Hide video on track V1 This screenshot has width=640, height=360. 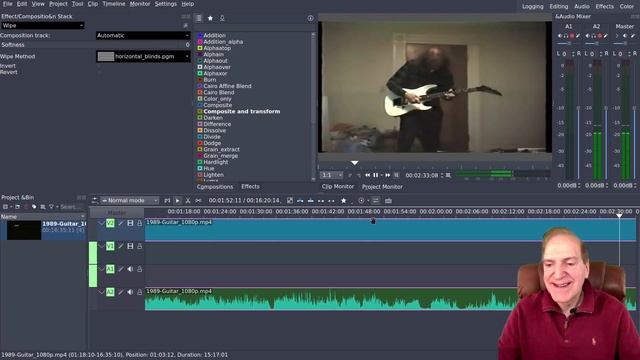click(x=130, y=246)
